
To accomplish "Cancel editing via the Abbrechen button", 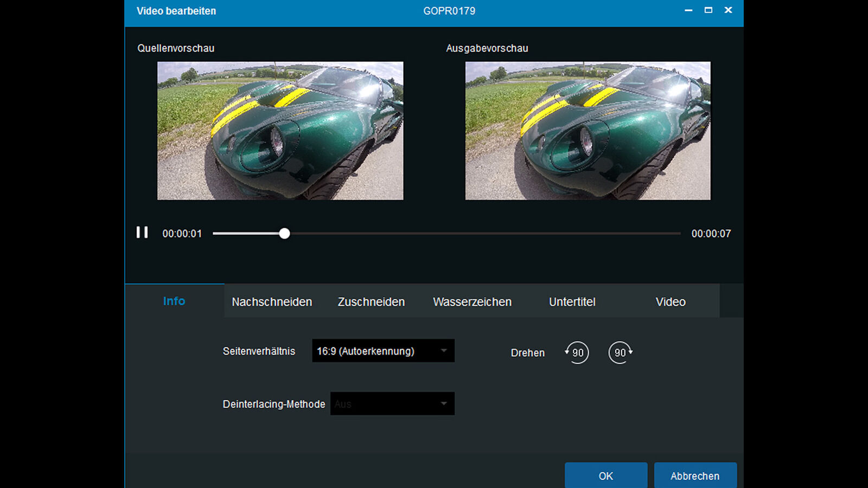I will (695, 476).
